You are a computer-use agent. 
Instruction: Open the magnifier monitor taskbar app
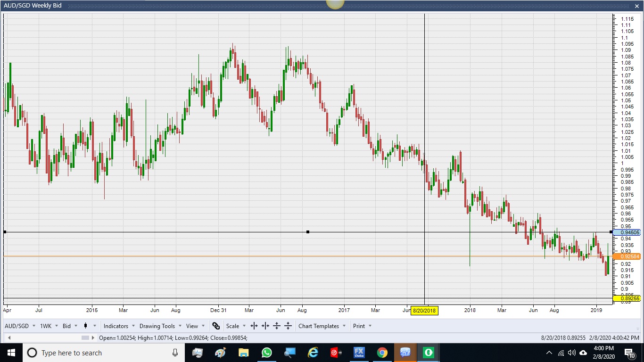[x=289, y=353]
